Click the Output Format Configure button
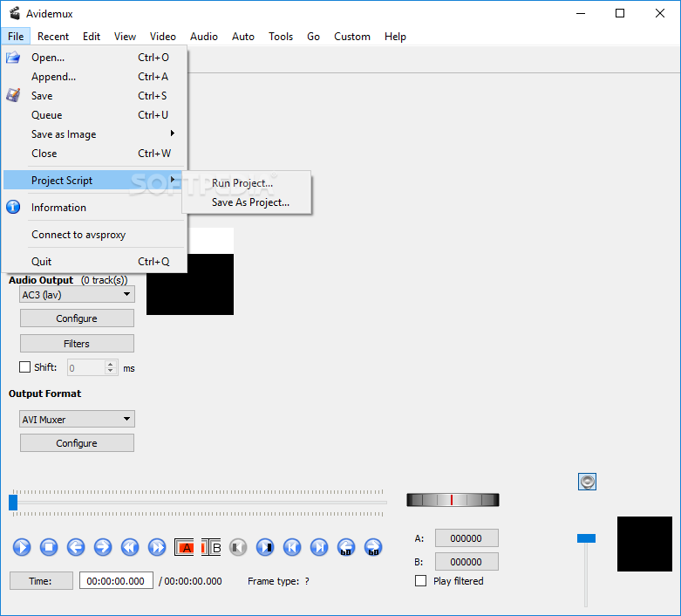Viewport: 681px width, 616px height. point(77,443)
